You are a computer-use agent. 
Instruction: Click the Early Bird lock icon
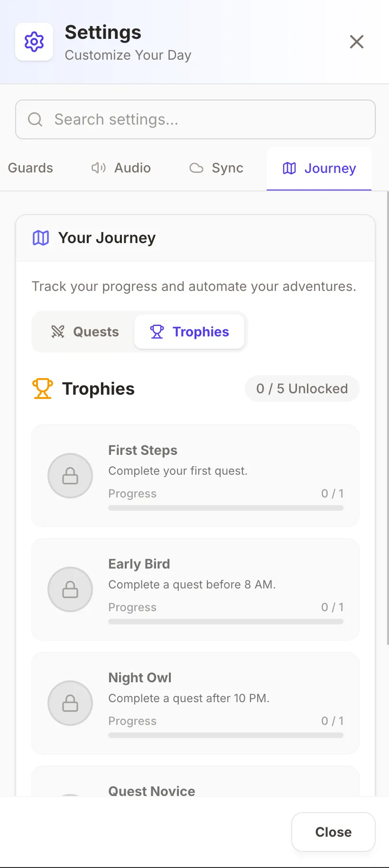click(70, 589)
